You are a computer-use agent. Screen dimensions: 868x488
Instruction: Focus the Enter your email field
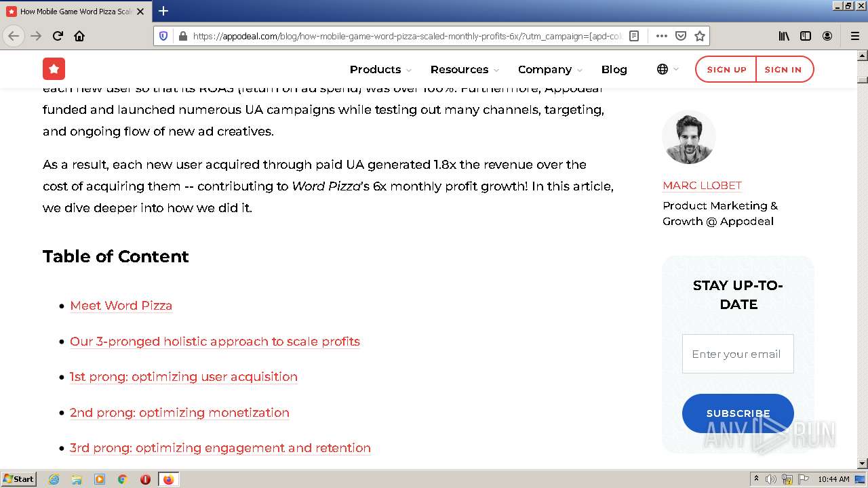click(x=738, y=354)
